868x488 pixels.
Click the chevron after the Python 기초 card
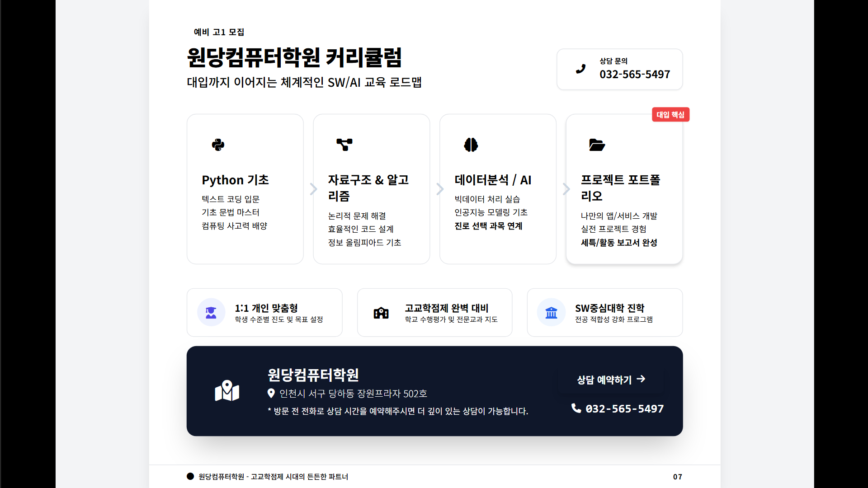coord(313,189)
